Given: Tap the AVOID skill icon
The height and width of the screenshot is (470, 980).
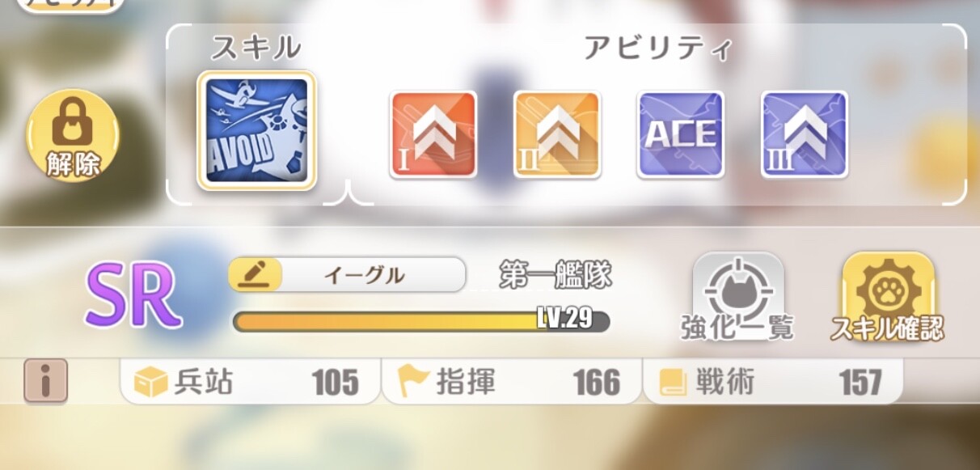Looking at the screenshot, I should pyautogui.click(x=256, y=131).
